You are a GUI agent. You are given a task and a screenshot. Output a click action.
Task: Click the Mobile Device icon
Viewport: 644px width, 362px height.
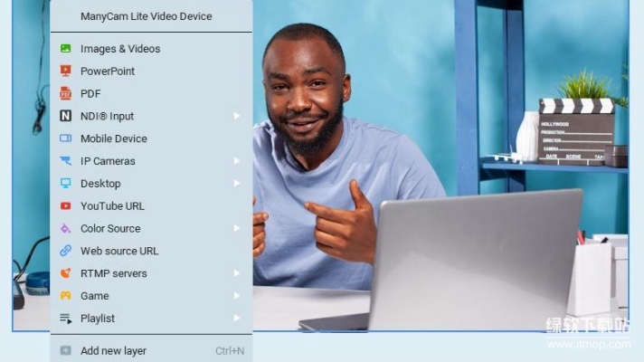tap(65, 138)
